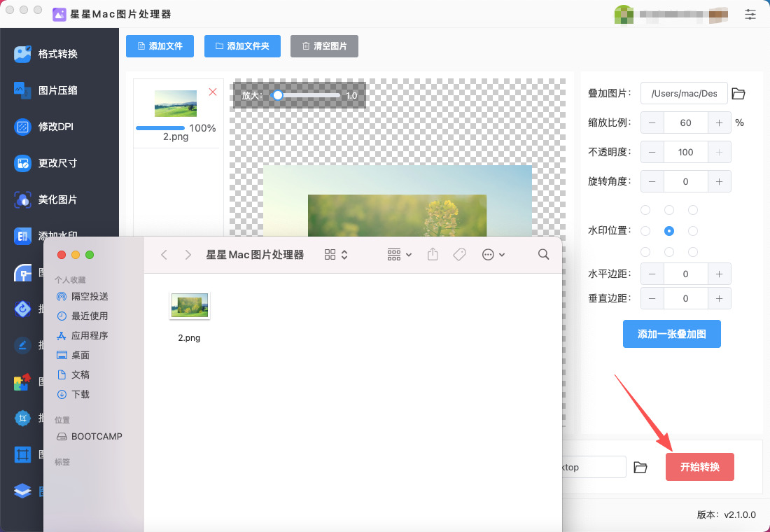770x532 pixels.
Task: Increase 缩放比例 with plus button
Action: pyautogui.click(x=719, y=122)
